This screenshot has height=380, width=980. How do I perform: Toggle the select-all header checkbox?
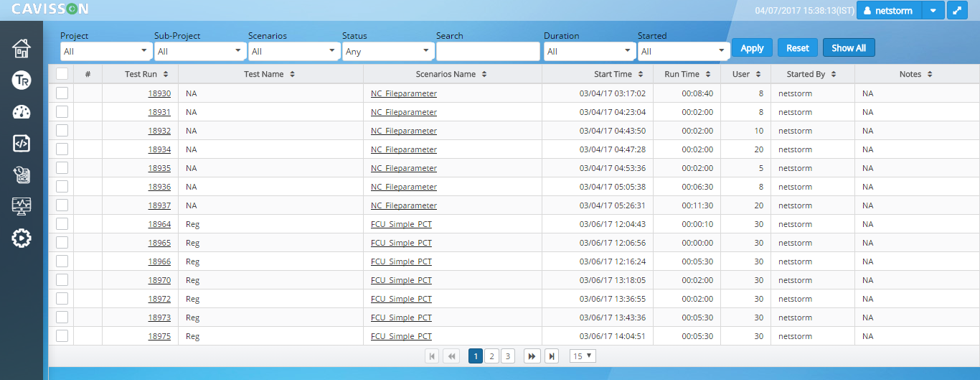click(62, 74)
